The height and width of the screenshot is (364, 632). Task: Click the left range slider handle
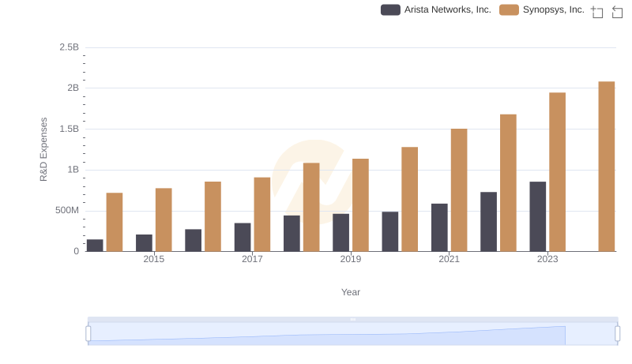[88, 334]
